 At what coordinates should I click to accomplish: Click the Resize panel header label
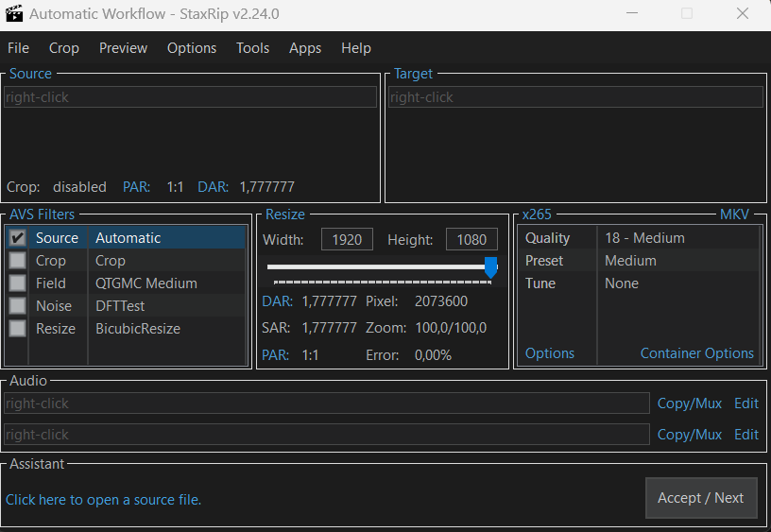[285, 215]
